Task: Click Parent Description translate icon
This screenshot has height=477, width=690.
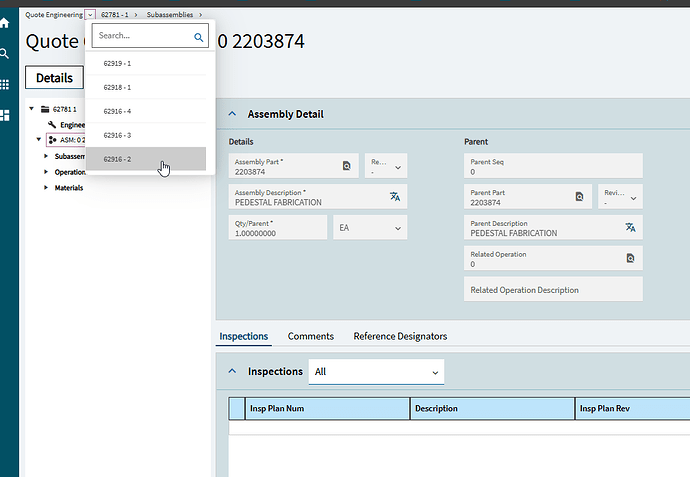Action: [x=630, y=227]
